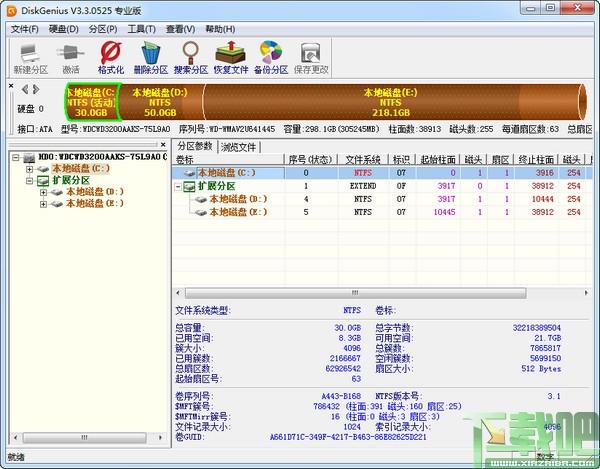Open the 工具(T) menu

pos(141,29)
